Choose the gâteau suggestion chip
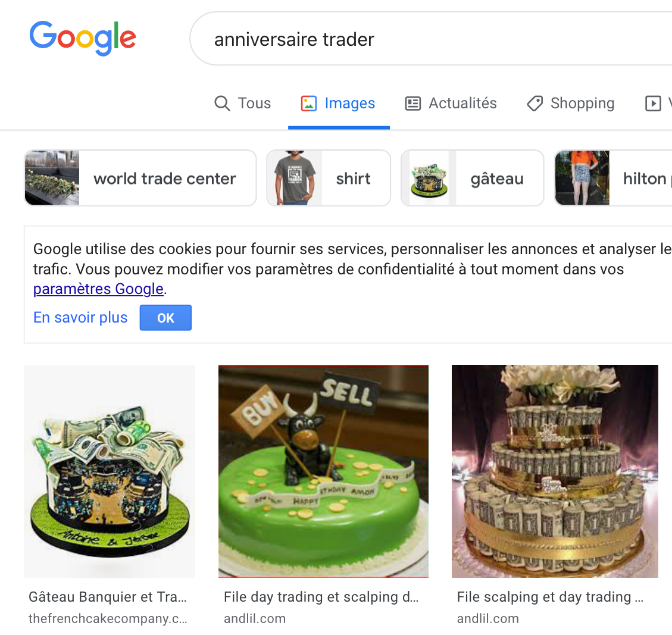The width and height of the screenshot is (672, 635). tap(472, 178)
